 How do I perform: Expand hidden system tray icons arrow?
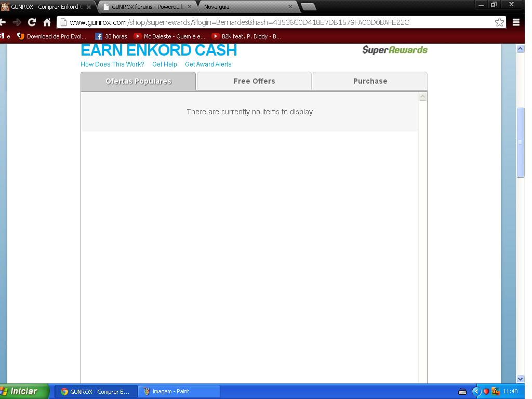click(476, 391)
